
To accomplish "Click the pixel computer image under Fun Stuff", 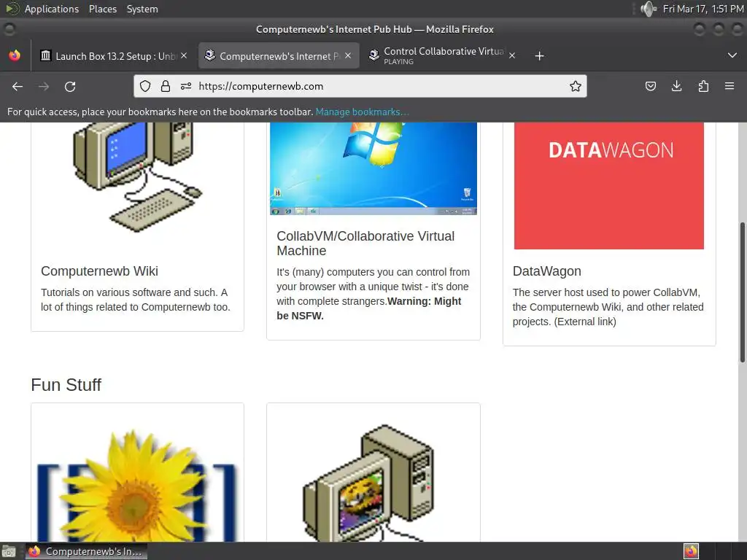I will point(368,483).
